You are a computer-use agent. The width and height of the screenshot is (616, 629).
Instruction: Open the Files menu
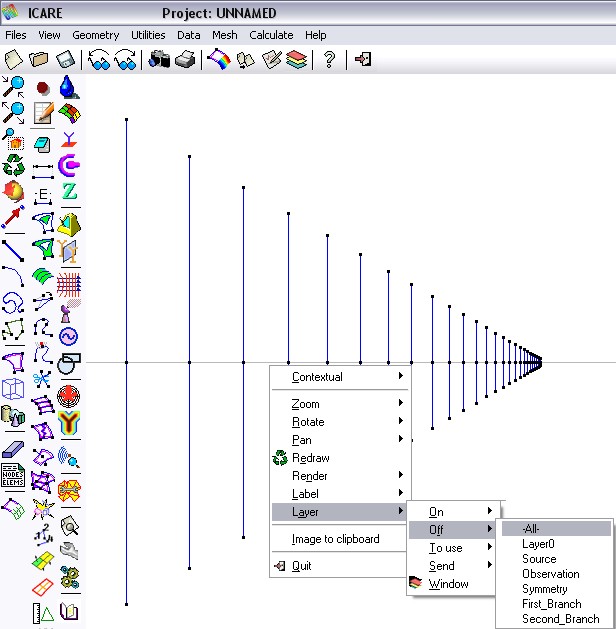(16, 35)
